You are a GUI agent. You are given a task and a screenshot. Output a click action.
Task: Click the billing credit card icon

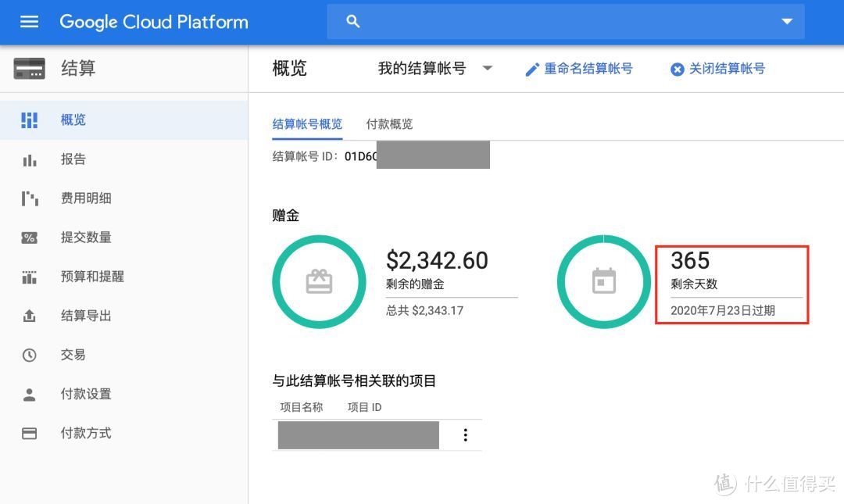tap(29, 69)
